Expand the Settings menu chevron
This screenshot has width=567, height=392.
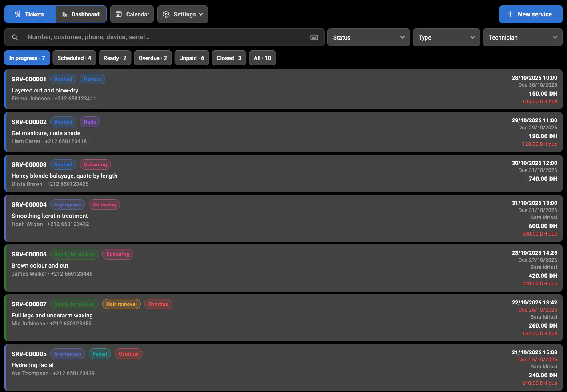tap(201, 14)
